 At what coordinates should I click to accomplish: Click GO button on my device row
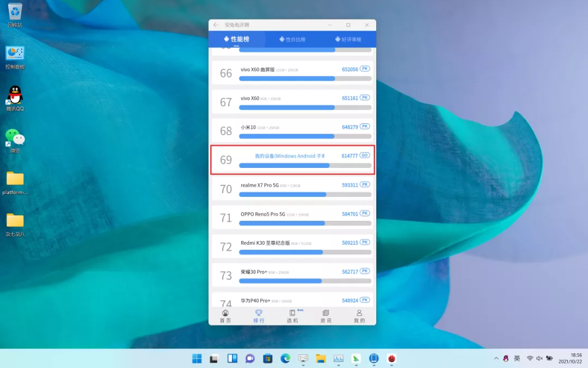pos(365,155)
